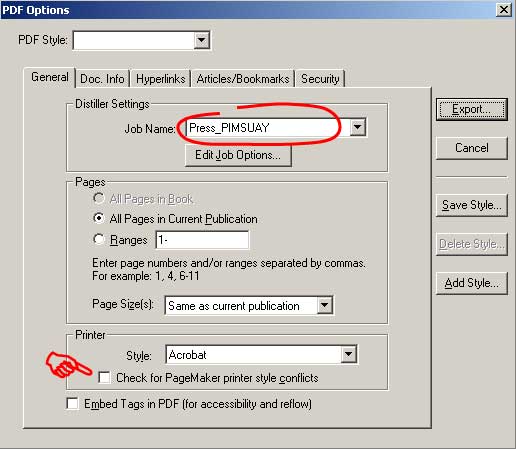Click Add Style button
516x449 pixels.
[x=472, y=283]
